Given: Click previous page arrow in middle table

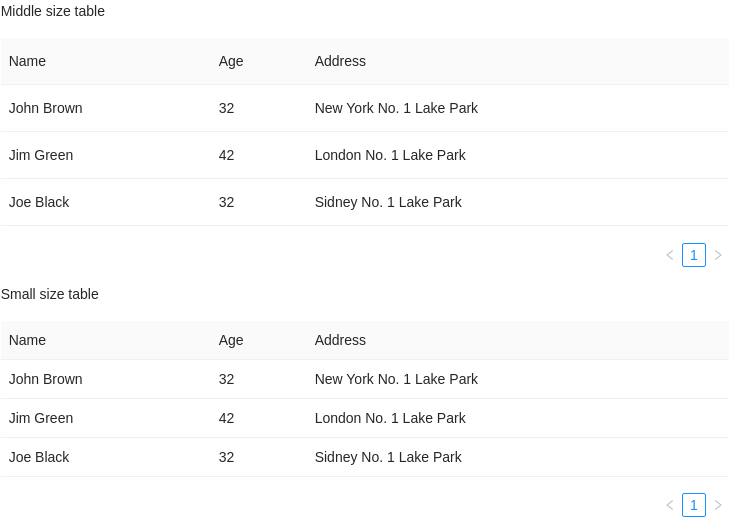Looking at the screenshot, I should click(x=670, y=255).
